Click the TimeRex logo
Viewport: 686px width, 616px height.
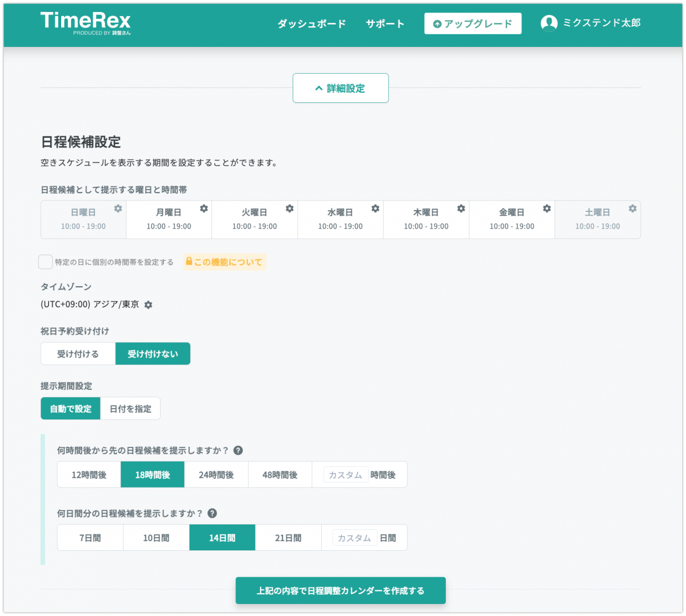[85, 23]
